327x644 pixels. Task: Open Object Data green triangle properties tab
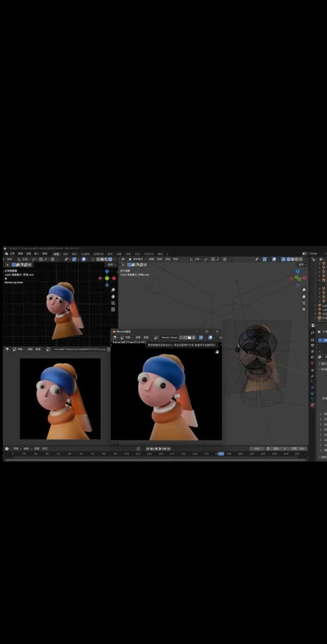pyautogui.click(x=312, y=399)
